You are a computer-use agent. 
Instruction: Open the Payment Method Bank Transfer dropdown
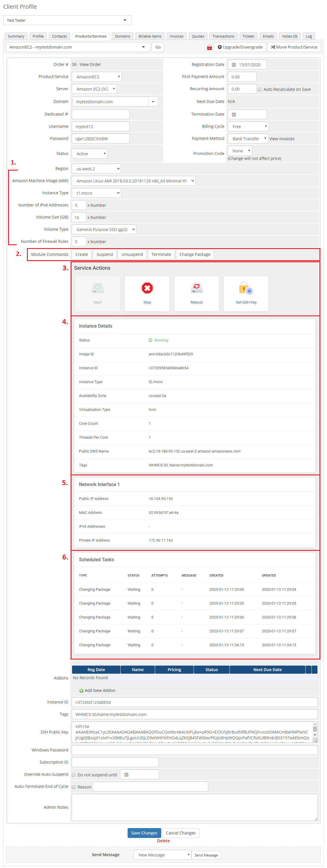tap(248, 139)
